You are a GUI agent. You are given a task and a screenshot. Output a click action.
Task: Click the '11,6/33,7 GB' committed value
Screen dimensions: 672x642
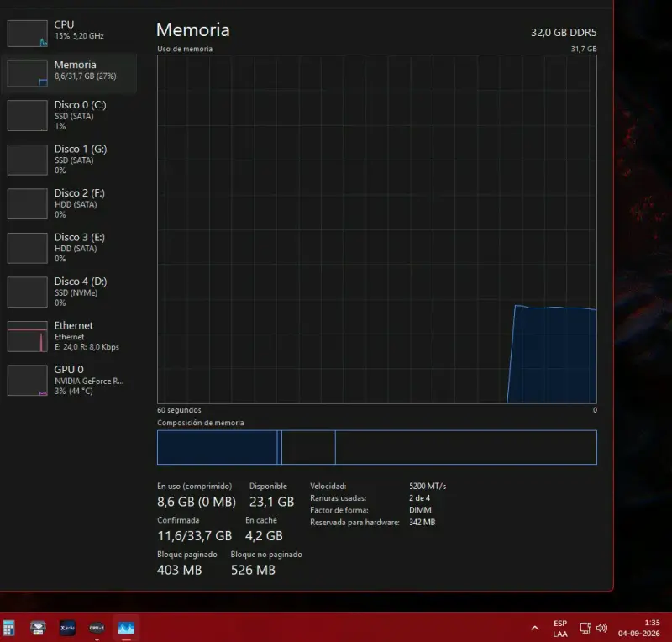[195, 536]
